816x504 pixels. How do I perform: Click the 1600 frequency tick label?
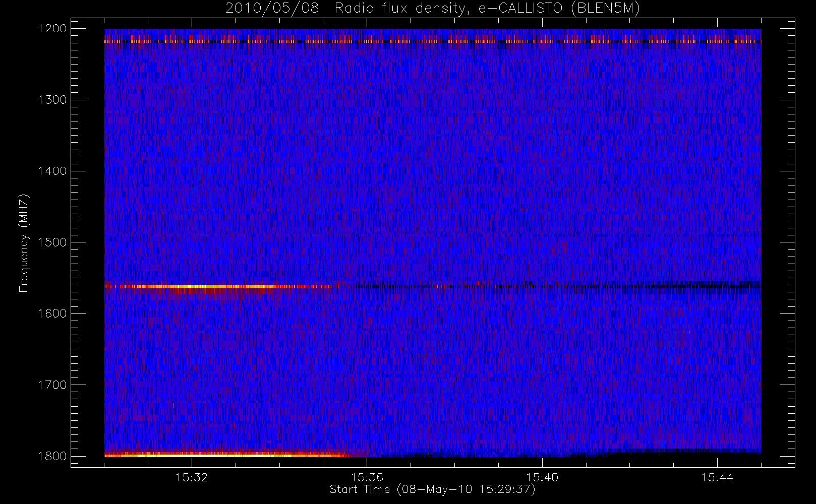click(x=52, y=313)
